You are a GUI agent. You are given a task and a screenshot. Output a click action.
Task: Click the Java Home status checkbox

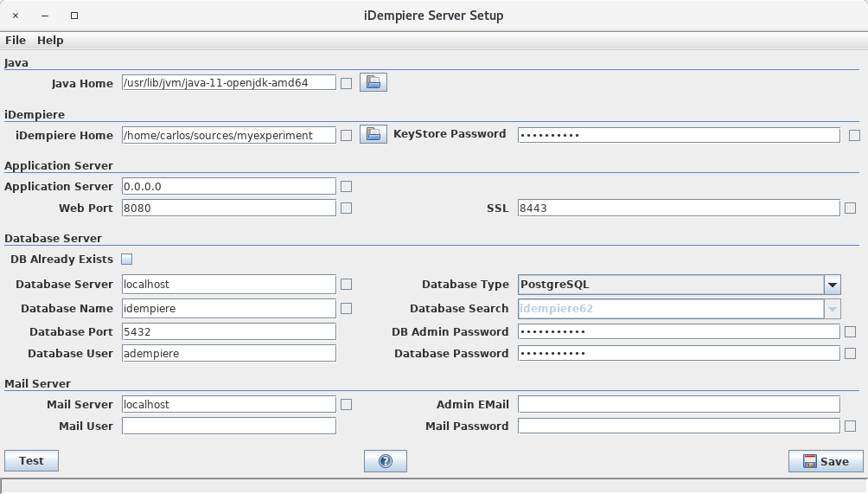coord(346,84)
